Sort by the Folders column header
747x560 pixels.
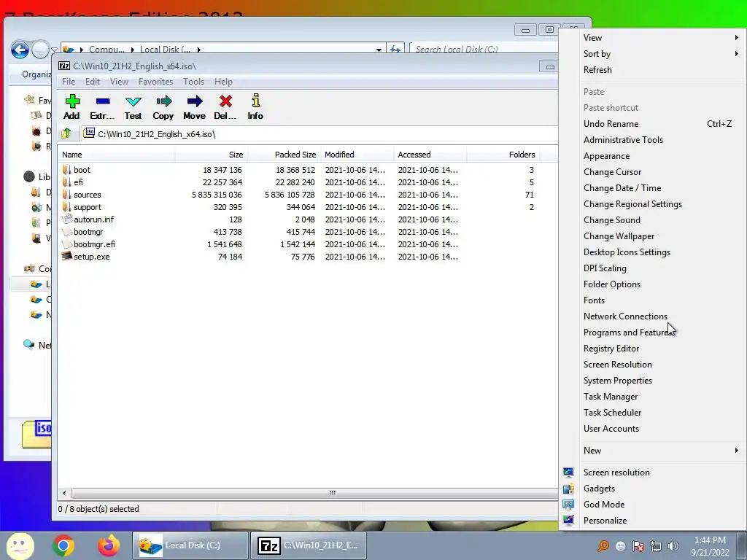click(x=503, y=155)
